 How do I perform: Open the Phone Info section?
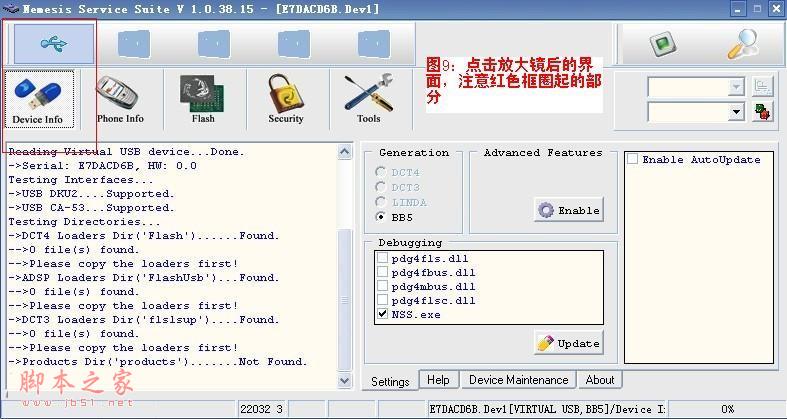[x=120, y=99]
